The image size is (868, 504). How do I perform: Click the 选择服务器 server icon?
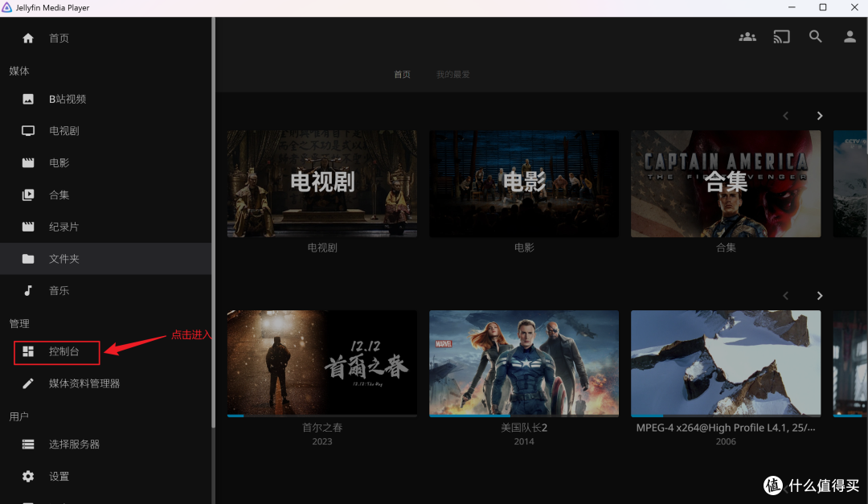(27, 445)
